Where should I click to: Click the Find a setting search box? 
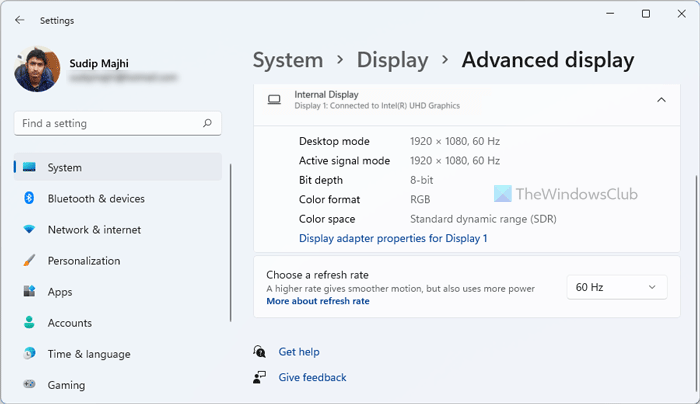pos(108,123)
